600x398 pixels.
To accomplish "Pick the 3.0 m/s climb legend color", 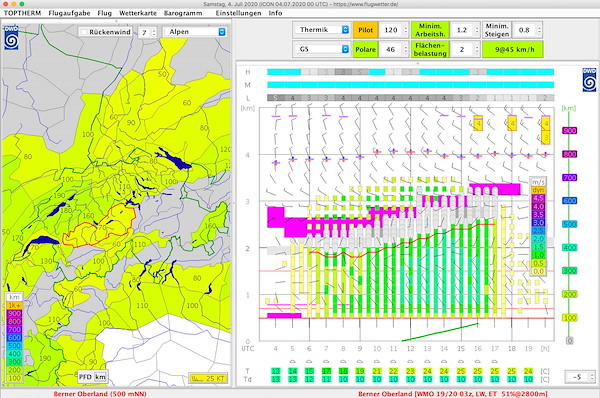I will 538,223.
